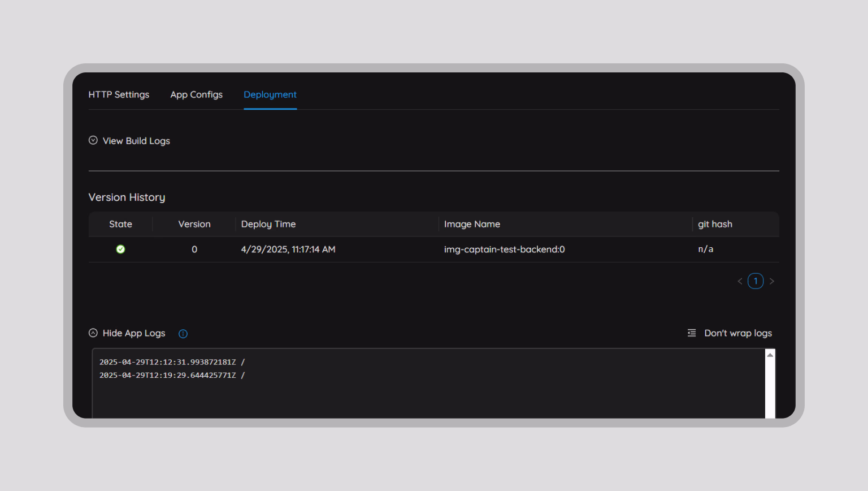Expand the View Build Logs section
The height and width of the screenshot is (491, 868).
click(129, 141)
